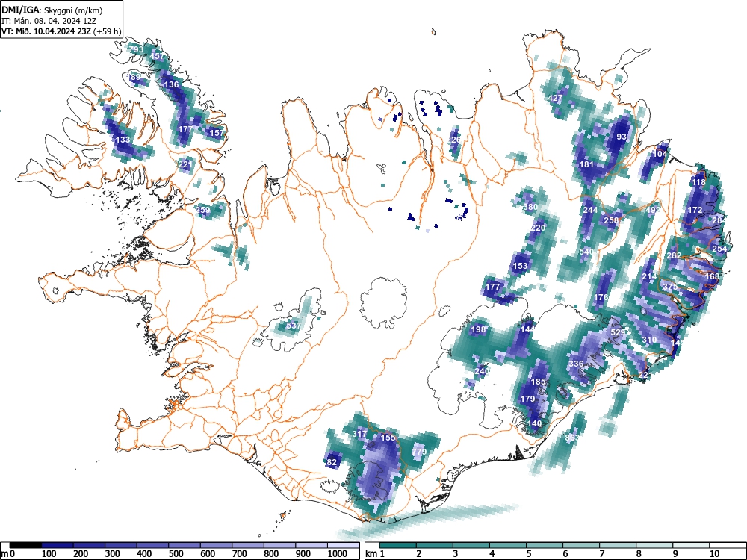Click the '779' visibility value on the map
Viewport: 747px width, 560px height.
coord(419,452)
